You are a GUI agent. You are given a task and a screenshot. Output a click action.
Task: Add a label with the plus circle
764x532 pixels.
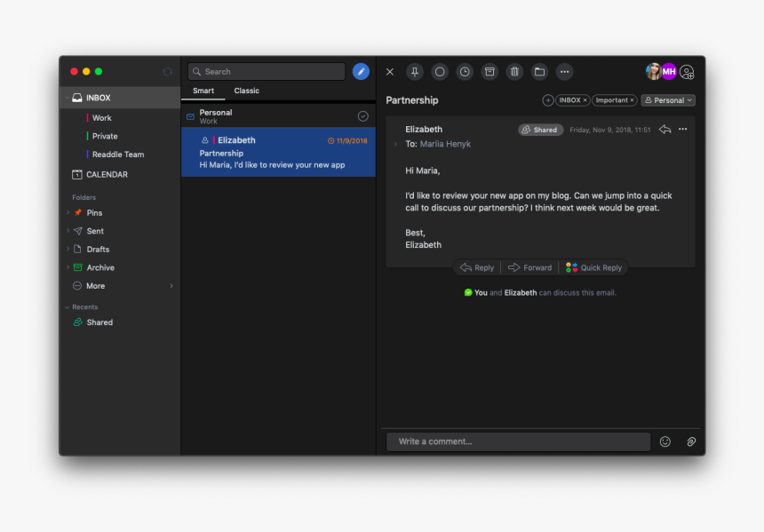[x=547, y=100]
